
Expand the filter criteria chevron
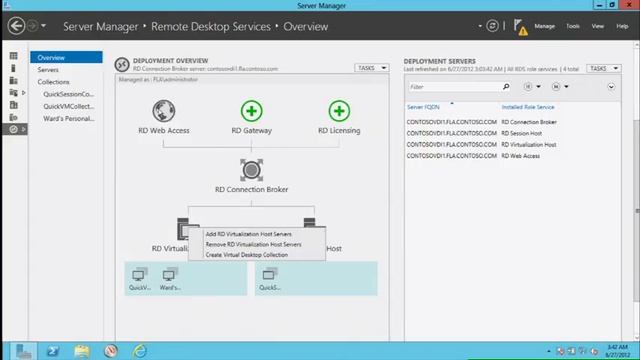click(611, 87)
